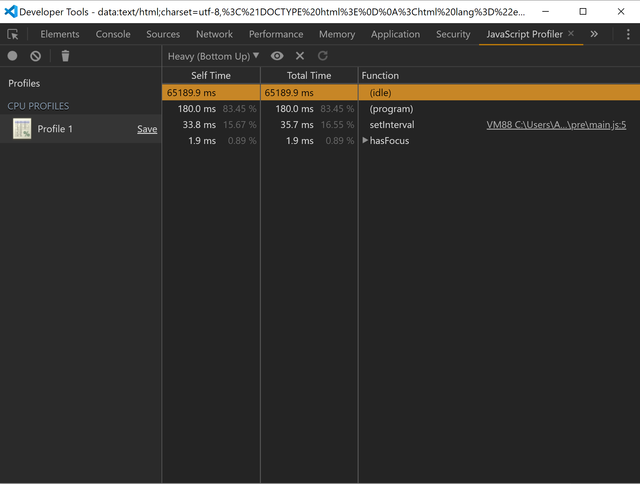The height and width of the screenshot is (484, 640).
Task: Open the more tabs chevron menu
Action: coord(594,34)
